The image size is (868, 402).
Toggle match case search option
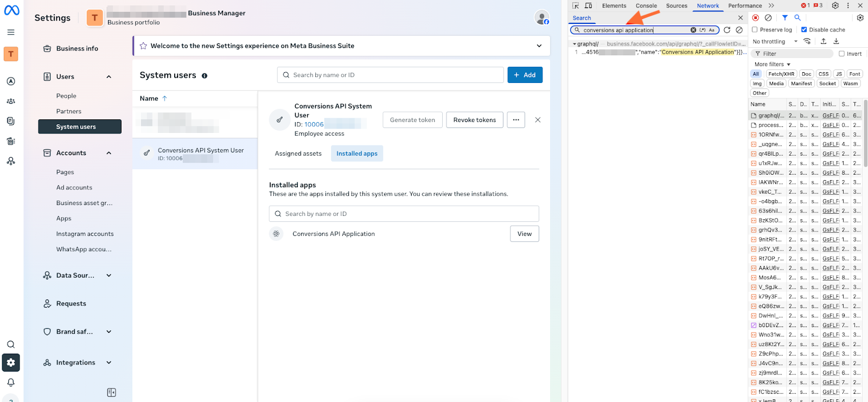(x=712, y=30)
